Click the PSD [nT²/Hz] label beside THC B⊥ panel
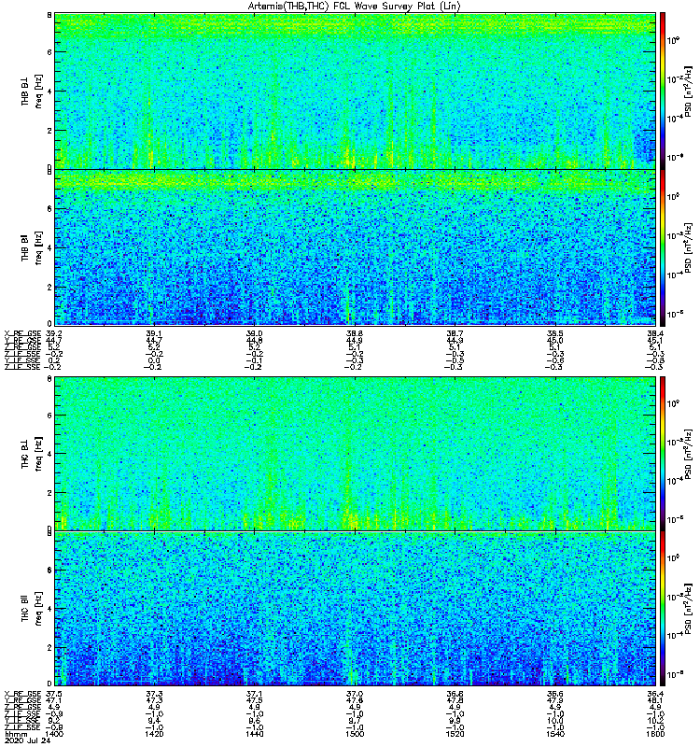The height and width of the screenshot is (747, 700). (688, 454)
